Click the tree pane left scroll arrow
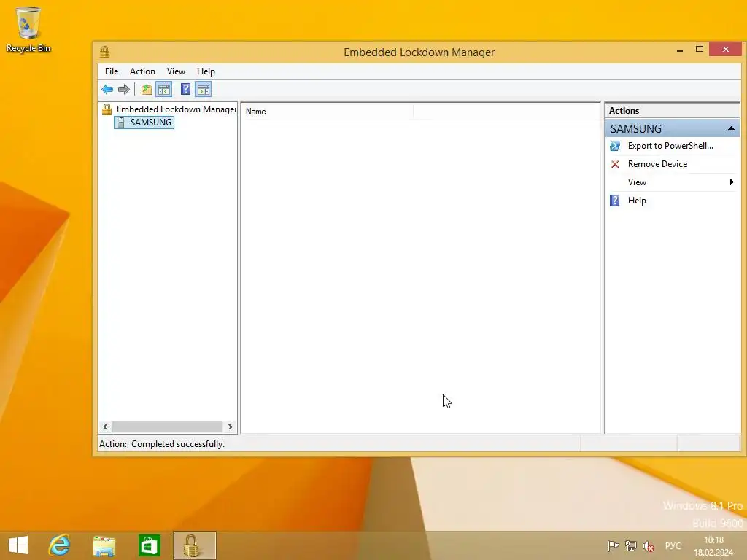 tap(105, 427)
